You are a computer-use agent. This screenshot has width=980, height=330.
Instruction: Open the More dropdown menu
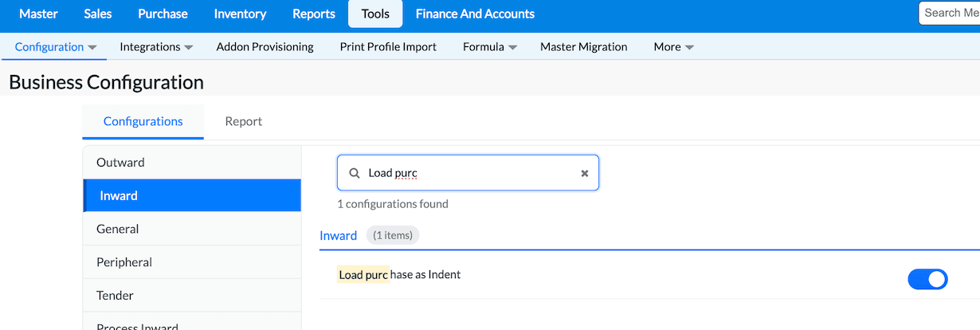pyautogui.click(x=673, y=47)
